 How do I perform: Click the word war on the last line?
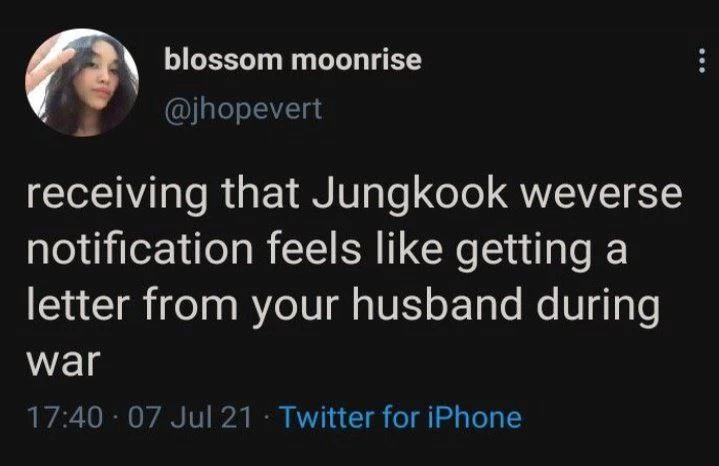click(x=63, y=362)
